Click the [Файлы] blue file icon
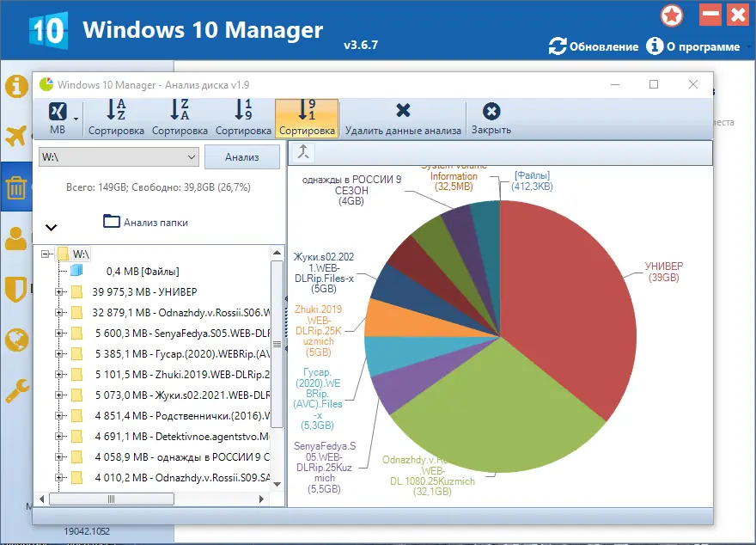Screen dimensions: 756x545 click(76, 271)
